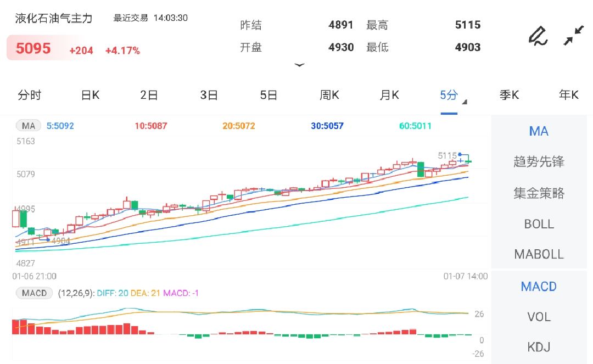This screenshot has width=593, height=364.
Task: Switch to the 年K yearly chart
Action: click(569, 95)
